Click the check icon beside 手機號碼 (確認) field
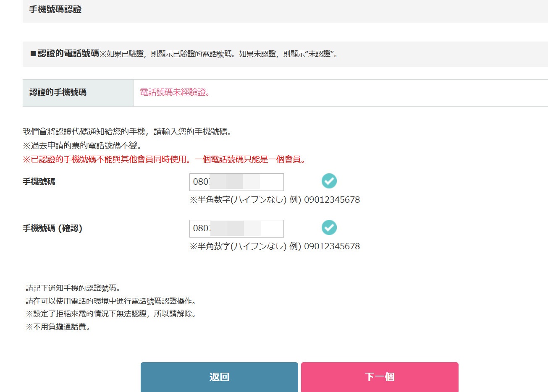548x392 pixels. coord(329,227)
